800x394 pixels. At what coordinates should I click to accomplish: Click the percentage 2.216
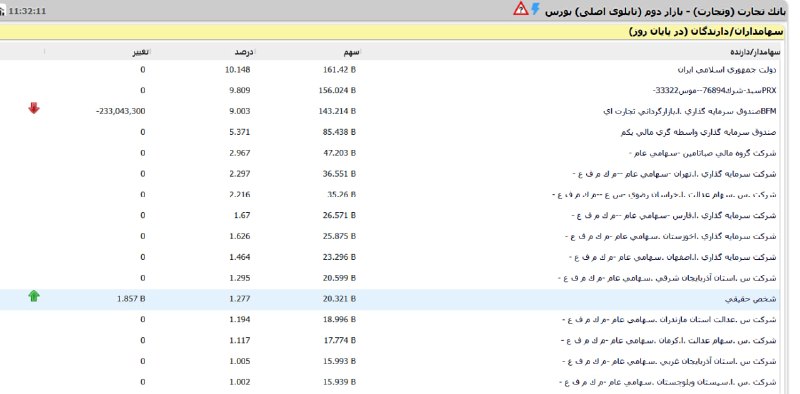(240, 195)
